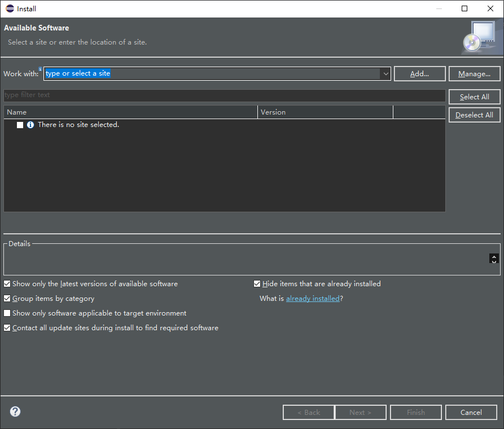
Task: Cancel the Install dialog
Action: pyautogui.click(x=471, y=412)
